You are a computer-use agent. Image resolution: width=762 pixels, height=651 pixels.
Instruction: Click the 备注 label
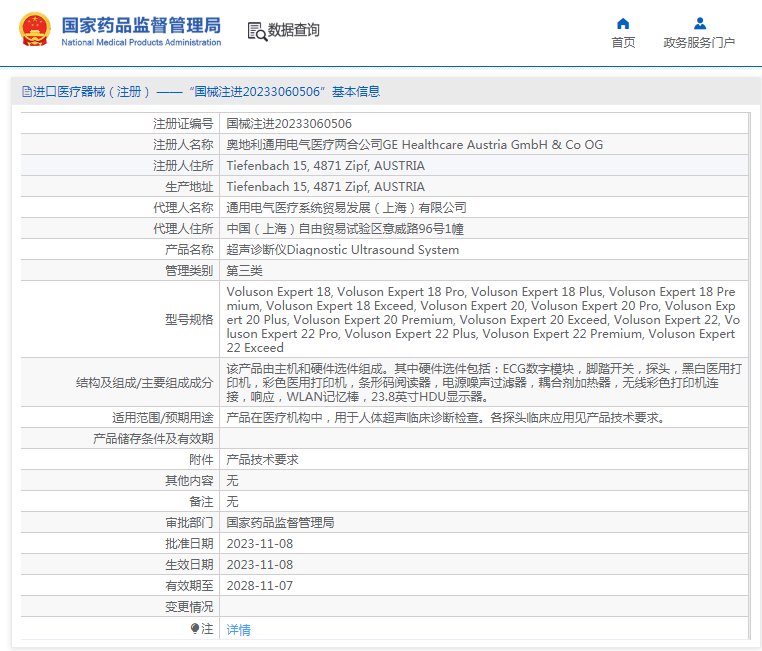(x=201, y=501)
